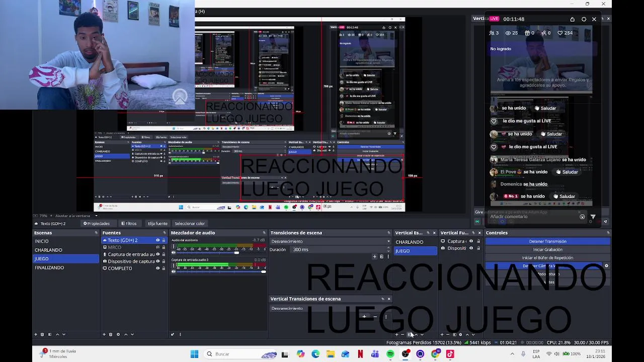Switch to the CHARLANDO scene in Escenas
644x362 pixels.
[x=66, y=250]
